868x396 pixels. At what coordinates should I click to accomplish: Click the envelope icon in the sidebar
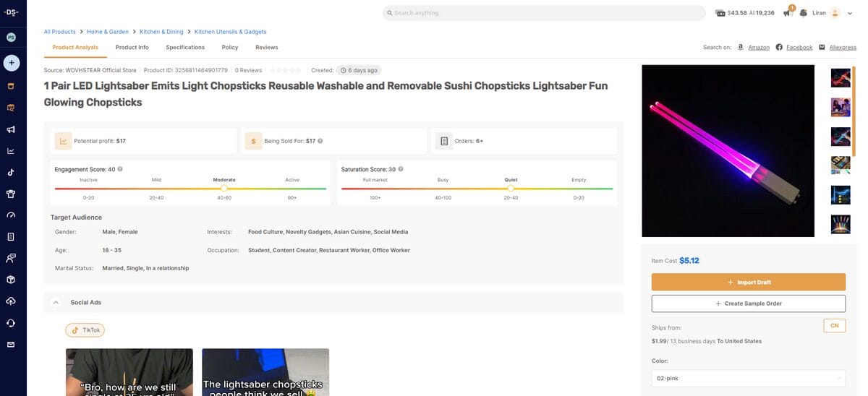click(x=11, y=344)
